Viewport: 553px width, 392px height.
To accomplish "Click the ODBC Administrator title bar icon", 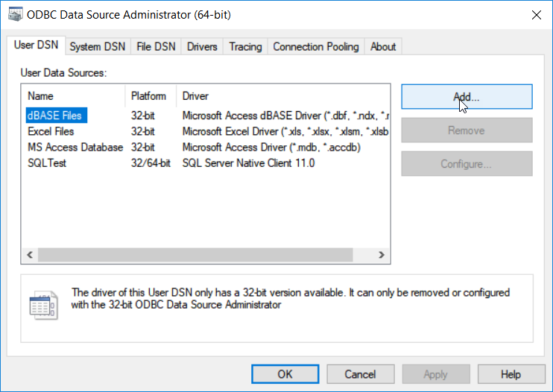I will click(13, 13).
